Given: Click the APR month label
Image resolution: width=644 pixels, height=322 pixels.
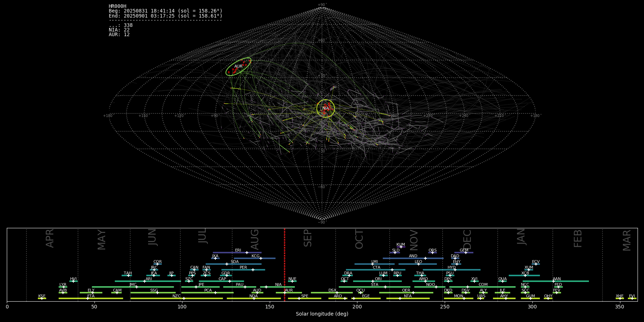Looking at the screenshot, I should tap(50, 238).
